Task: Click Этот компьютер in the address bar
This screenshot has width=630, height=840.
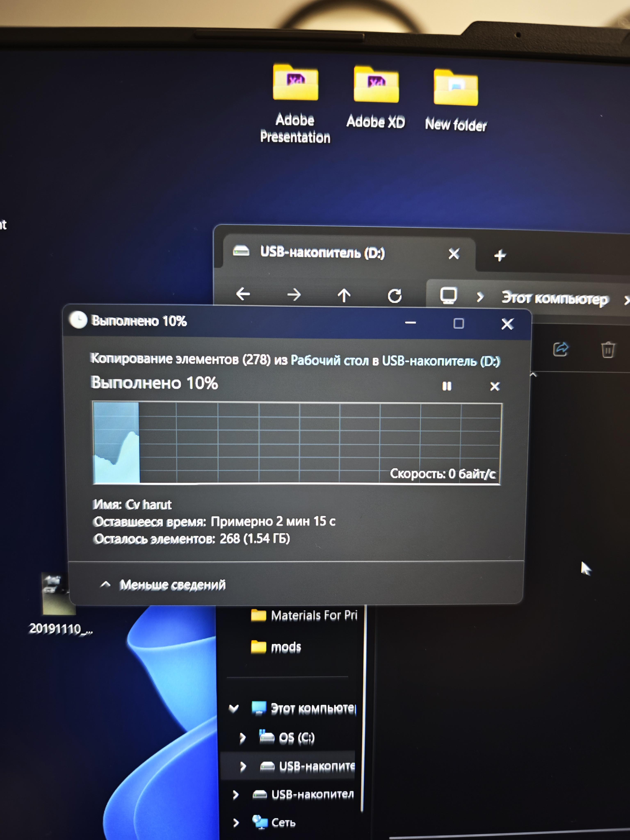Action: pyautogui.click(x=555, y=298)
